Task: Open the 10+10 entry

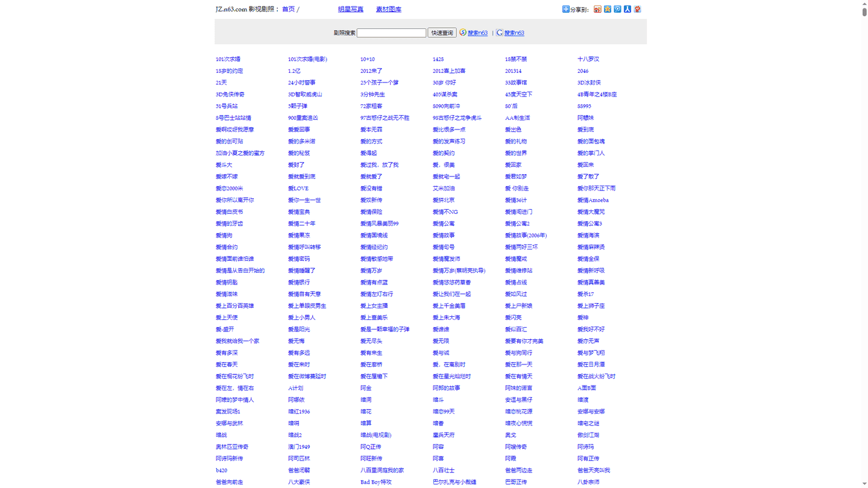Action: 367,59
